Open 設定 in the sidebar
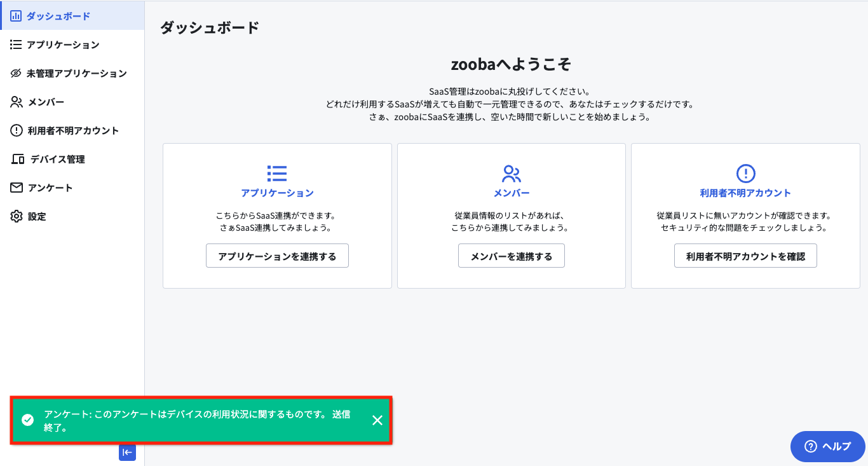This screenshot has width=868, height=466. tap(72, 216)
